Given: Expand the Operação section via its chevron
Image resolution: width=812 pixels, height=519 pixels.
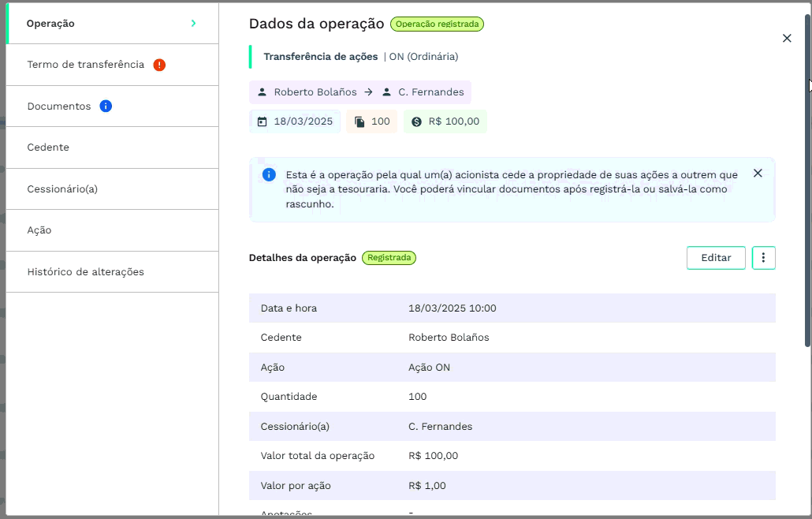Looking at the screenshot, I should click(193, 23).
